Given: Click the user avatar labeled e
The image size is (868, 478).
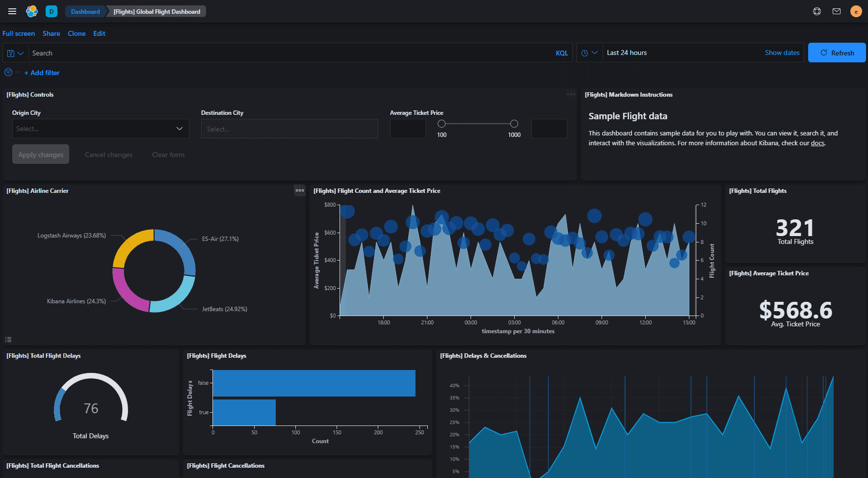Looking at the screenshot, I should (856, 11).
